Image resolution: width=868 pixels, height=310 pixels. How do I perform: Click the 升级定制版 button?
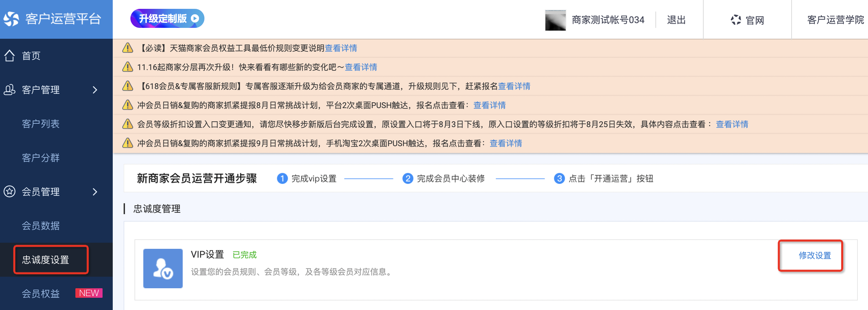click(167, 18)
